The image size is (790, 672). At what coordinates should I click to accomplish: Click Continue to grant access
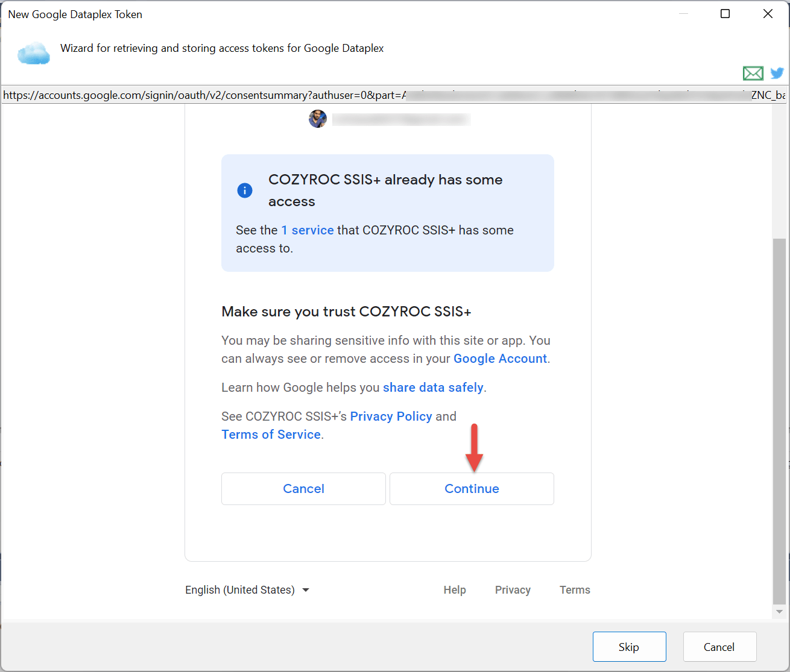472,489
